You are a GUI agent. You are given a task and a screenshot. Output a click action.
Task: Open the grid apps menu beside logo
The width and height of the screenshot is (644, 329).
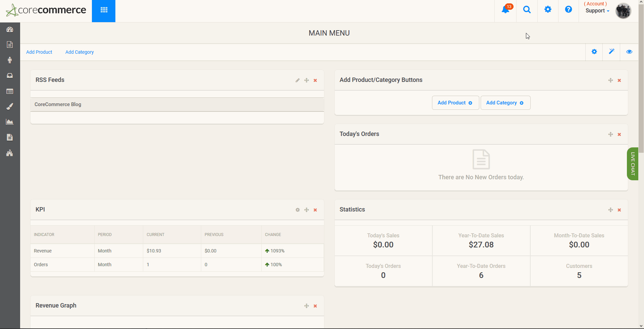click(x=103, y=10)
